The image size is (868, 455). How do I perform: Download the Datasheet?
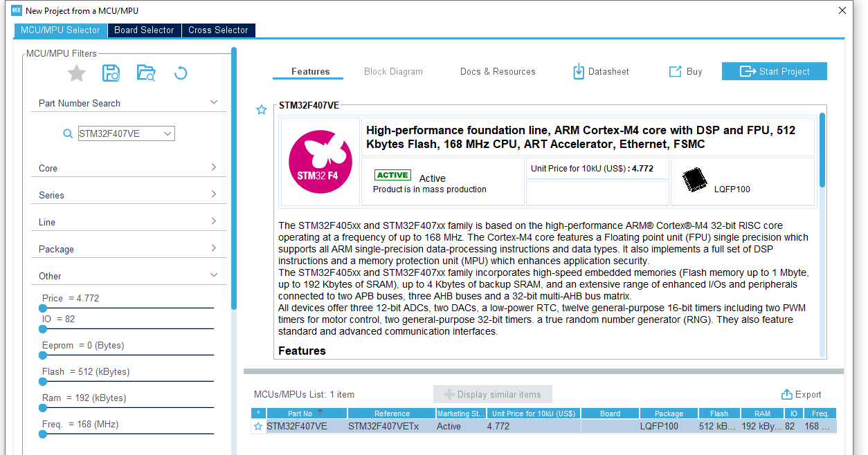point(601,71)
